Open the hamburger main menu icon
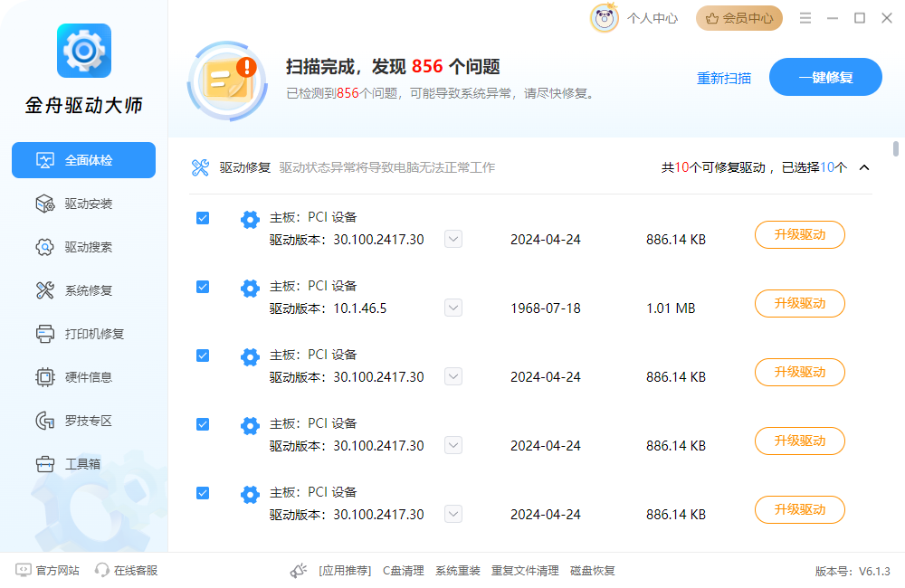The width and height of the screenshot is (905, 588). click(x=805, y=18)
